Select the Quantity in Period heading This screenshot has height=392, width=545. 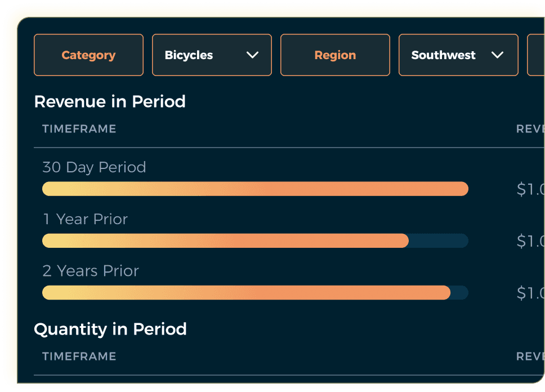click(x=110, y=329)
